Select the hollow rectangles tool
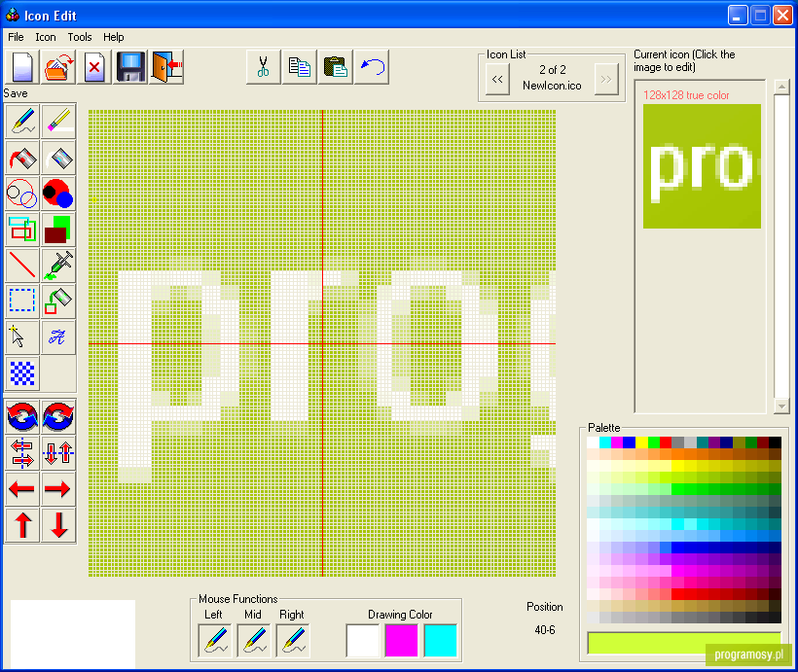 pyautogui.click(x=22, y=230)
